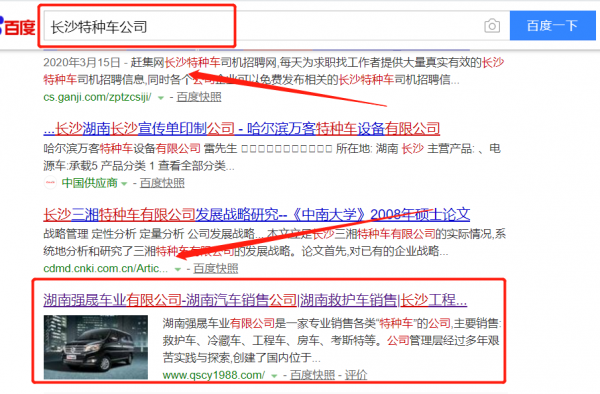Click the Baidu logo

coord(18,26)
